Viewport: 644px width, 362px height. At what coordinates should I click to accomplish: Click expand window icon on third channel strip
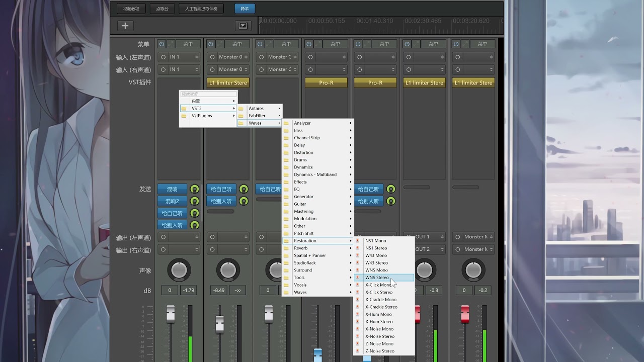[269, 44]
